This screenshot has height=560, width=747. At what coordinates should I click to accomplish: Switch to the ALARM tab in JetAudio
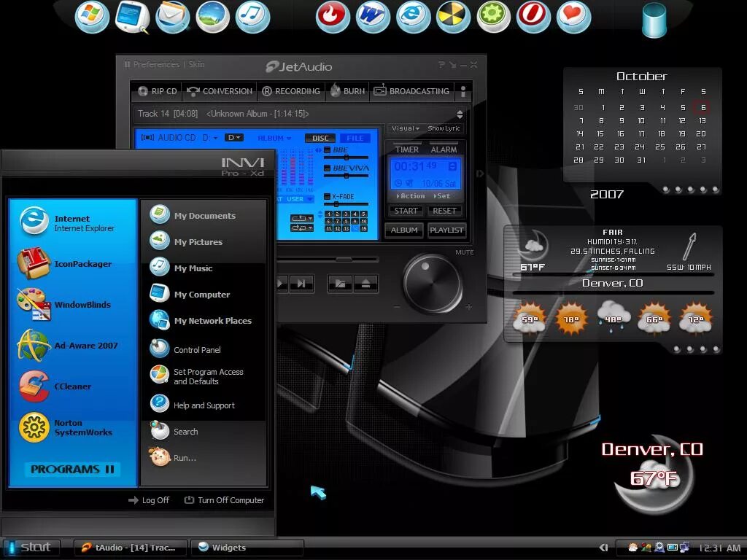point(444,149)
